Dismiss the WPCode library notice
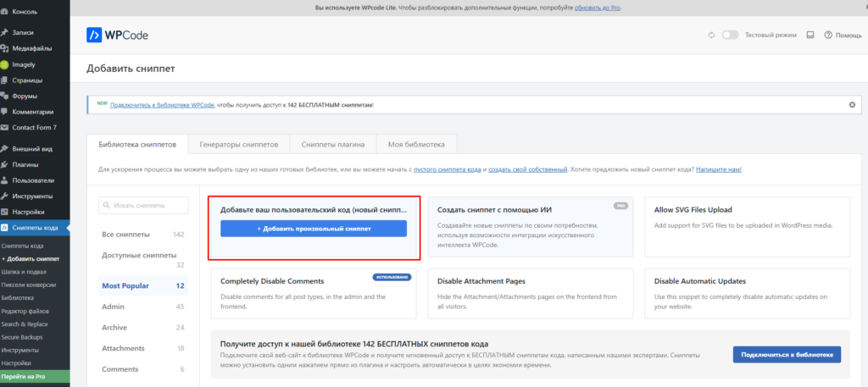Image resolution: width=868 pixels, height=387 pixels. [x=852, y=104]
